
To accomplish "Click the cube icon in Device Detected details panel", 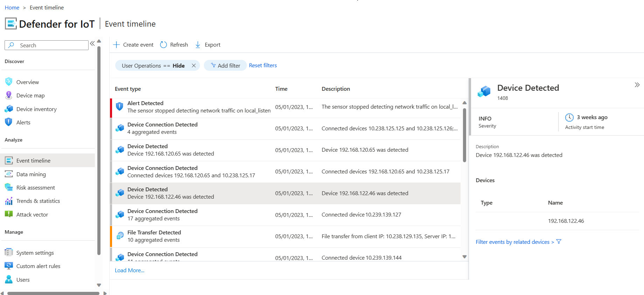I will tap(484, 91).
